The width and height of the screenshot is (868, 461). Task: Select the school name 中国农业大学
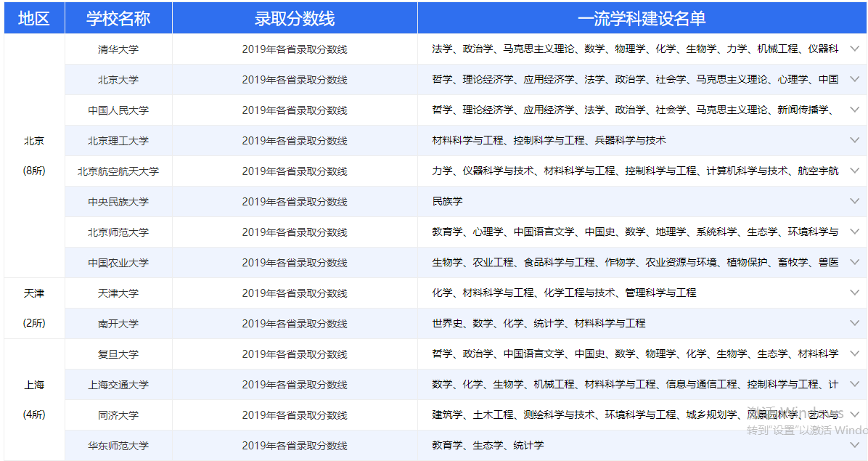click(x=118, y=262)
